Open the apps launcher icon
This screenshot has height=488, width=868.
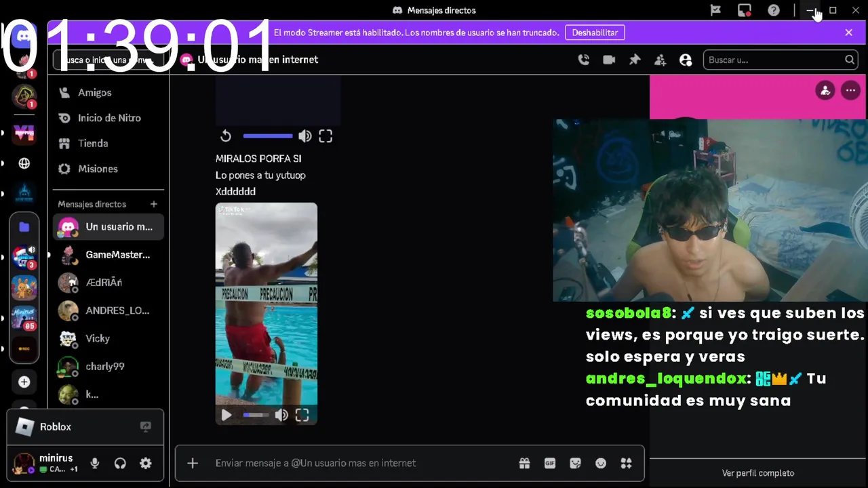626,463
